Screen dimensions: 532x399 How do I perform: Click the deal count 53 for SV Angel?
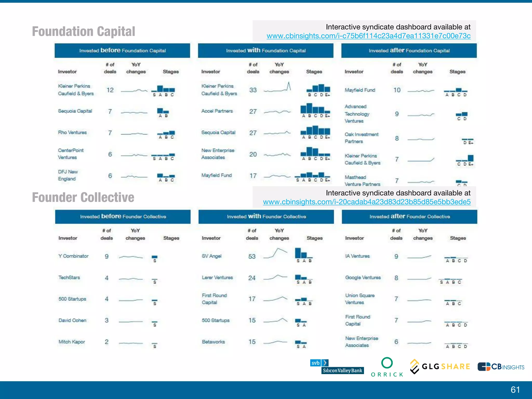pyautogui.click(x=252, y=256)
